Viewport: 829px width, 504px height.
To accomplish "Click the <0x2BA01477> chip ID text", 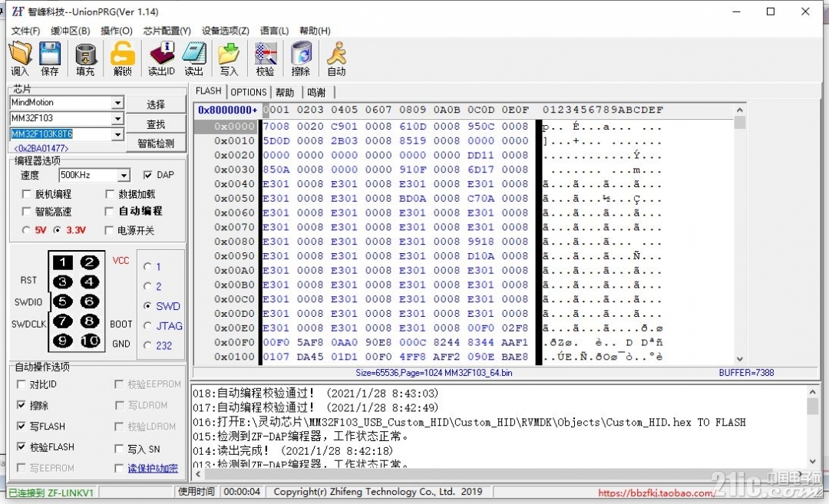I will coord(41,149).
